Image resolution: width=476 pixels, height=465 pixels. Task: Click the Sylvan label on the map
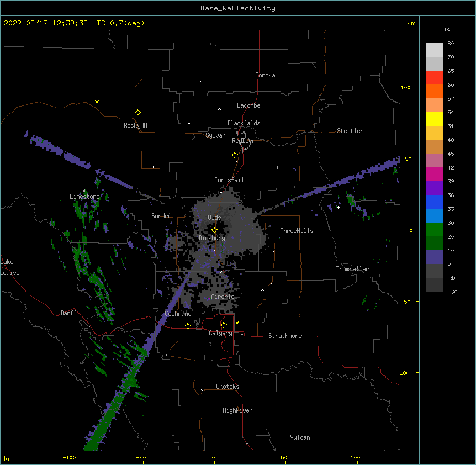coord(215,135)
